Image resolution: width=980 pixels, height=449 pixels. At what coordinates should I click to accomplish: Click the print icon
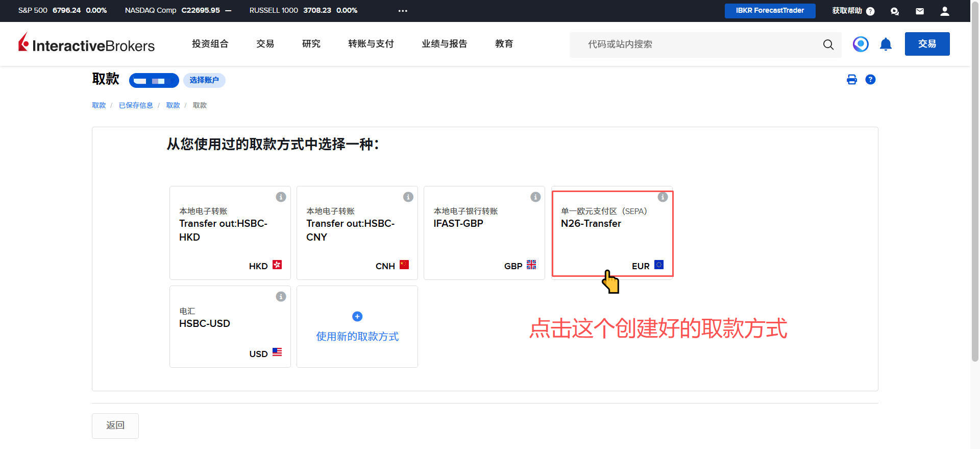(x=851, y=80)
